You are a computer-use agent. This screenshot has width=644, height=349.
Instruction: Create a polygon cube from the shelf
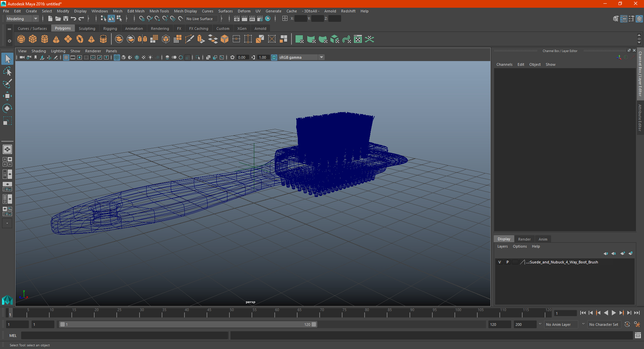click(x=33, y=39)
